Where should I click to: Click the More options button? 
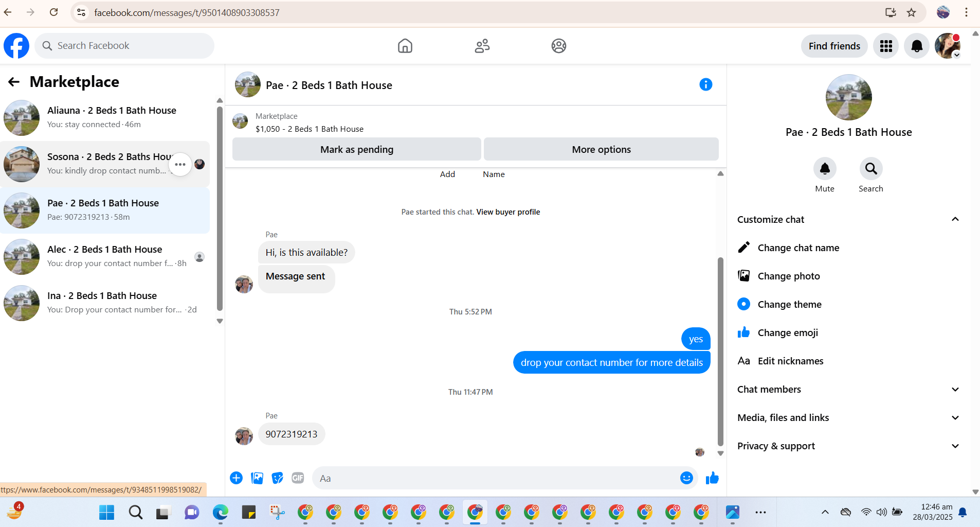click(x=601, y=149)
